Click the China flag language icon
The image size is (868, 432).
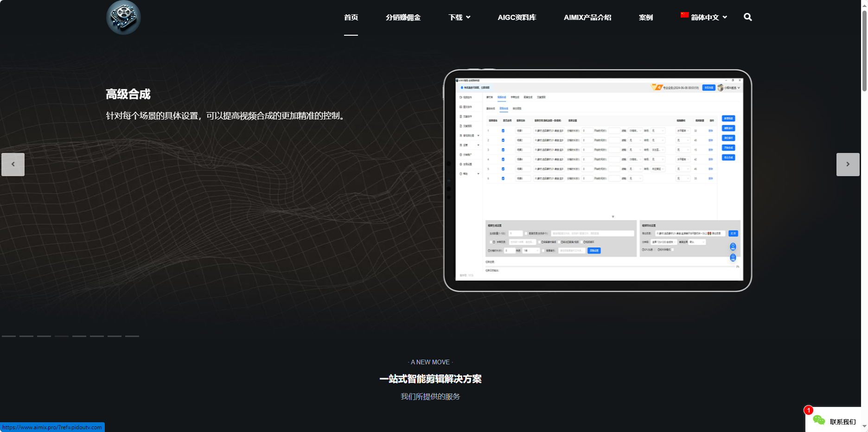[x=685, y=14]
